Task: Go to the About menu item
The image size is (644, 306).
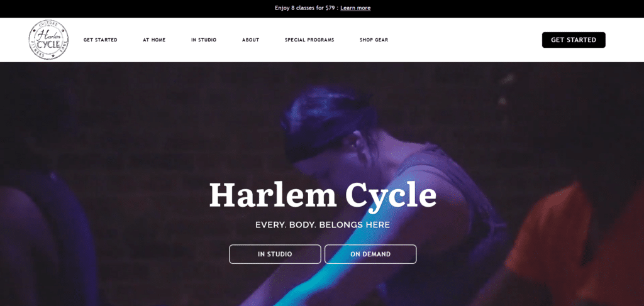Action: click(250, 40)
